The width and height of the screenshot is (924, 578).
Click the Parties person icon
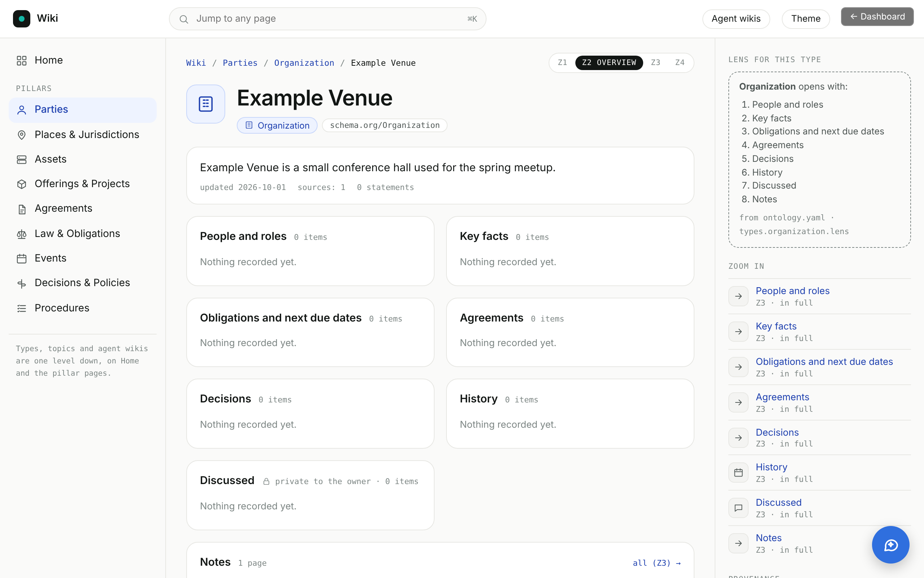point(22,110)
